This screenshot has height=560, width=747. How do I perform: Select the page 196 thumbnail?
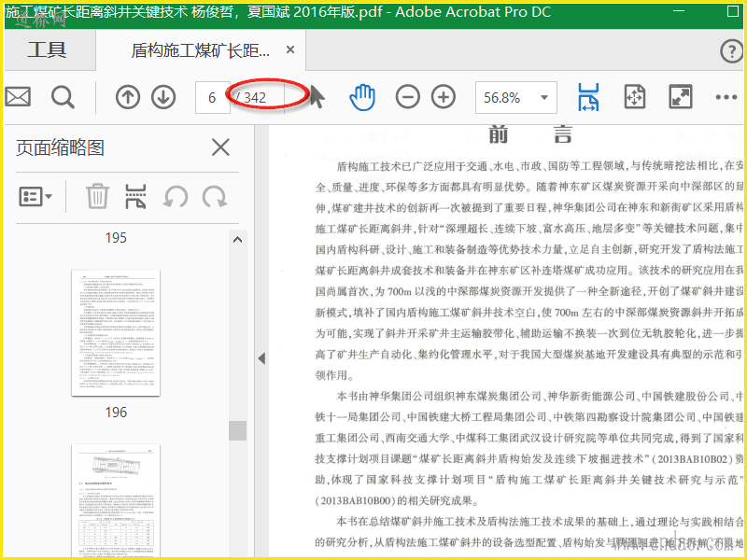(x=116, y=333)
